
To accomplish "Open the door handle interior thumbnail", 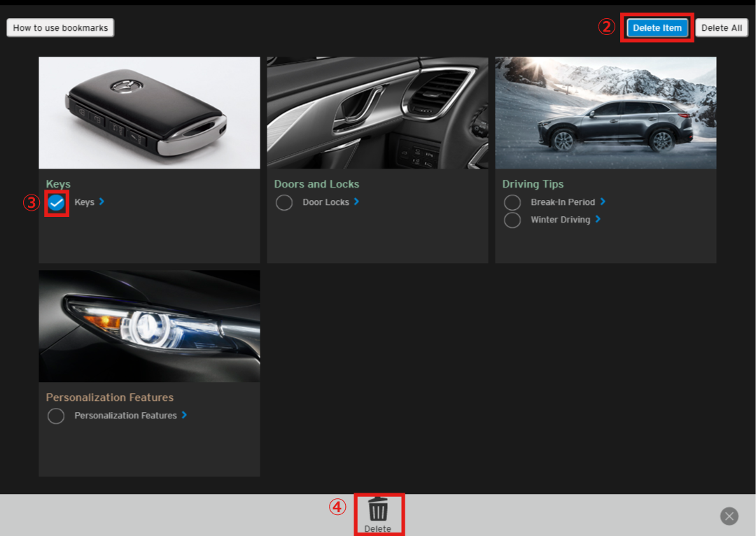I will (x=377, y=113).
